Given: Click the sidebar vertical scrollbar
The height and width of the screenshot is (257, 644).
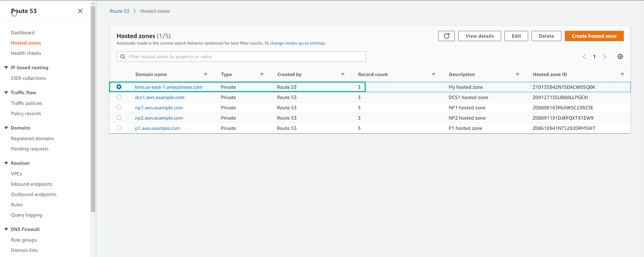Looking at the screenshot, I should pyautogui.click(x=93, y=109).
